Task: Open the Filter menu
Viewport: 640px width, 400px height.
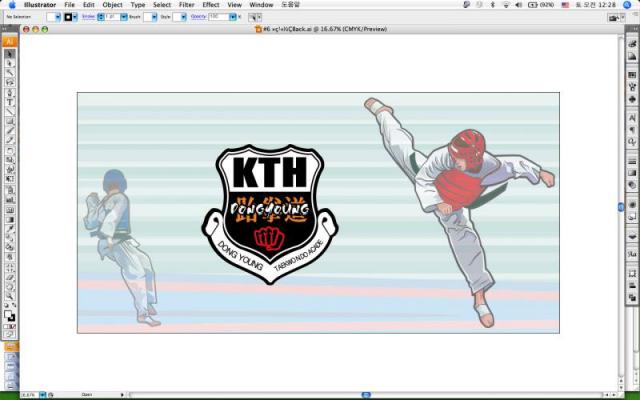Action: tap(187, 4)
